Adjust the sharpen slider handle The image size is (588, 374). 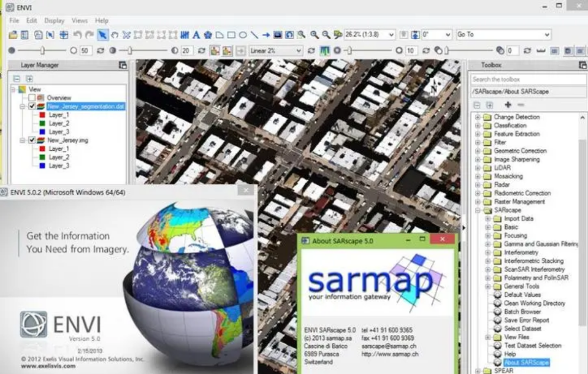(x=349, y=50)
